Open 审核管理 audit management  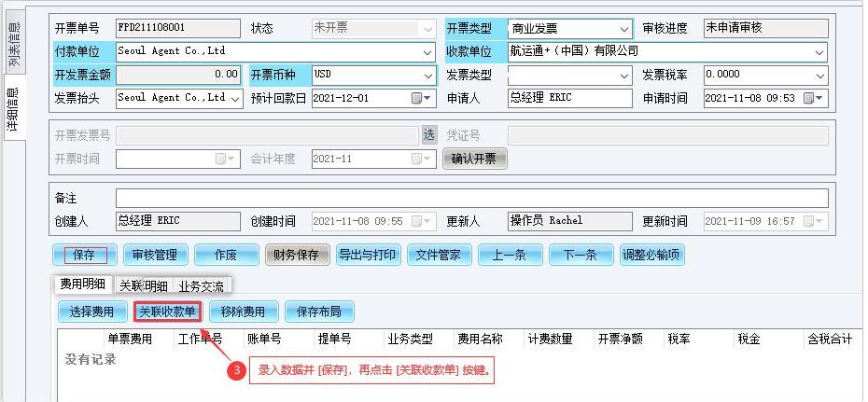154,255
